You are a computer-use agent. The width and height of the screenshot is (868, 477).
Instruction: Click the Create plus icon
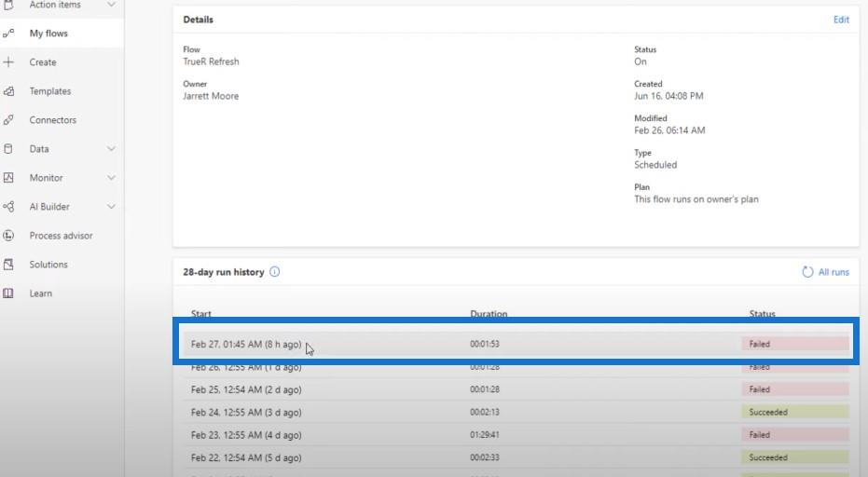tap(8, 62)
